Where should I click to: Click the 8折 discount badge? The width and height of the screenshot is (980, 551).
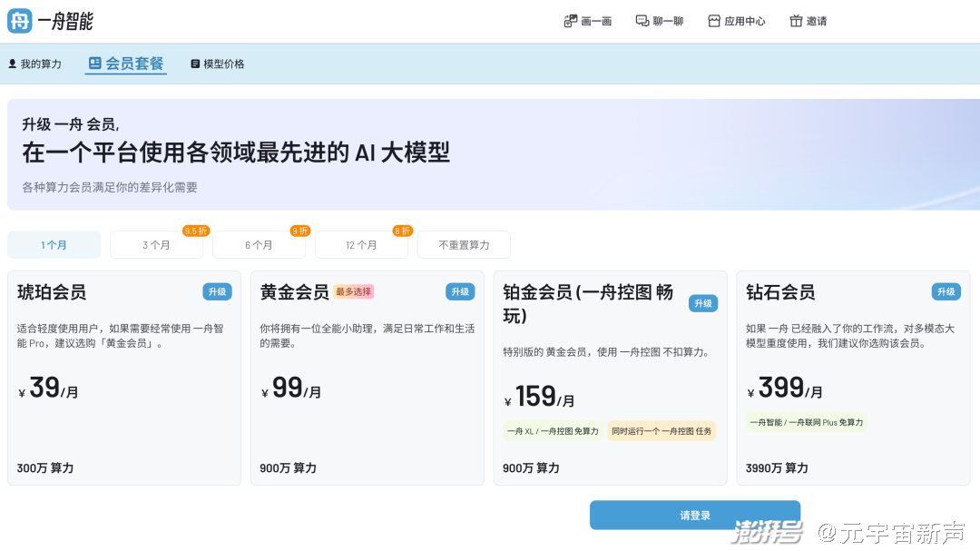point(402,231)
